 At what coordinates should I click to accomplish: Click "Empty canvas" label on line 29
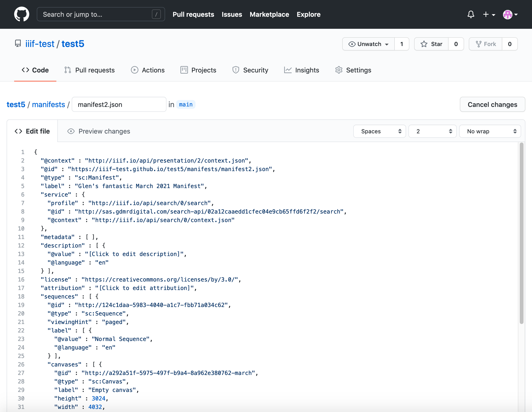(x=112, y=390)
